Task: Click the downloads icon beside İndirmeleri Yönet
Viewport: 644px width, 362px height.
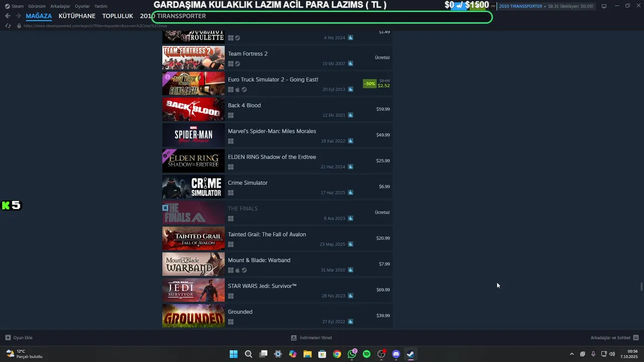Action: [x=294, y=338]
